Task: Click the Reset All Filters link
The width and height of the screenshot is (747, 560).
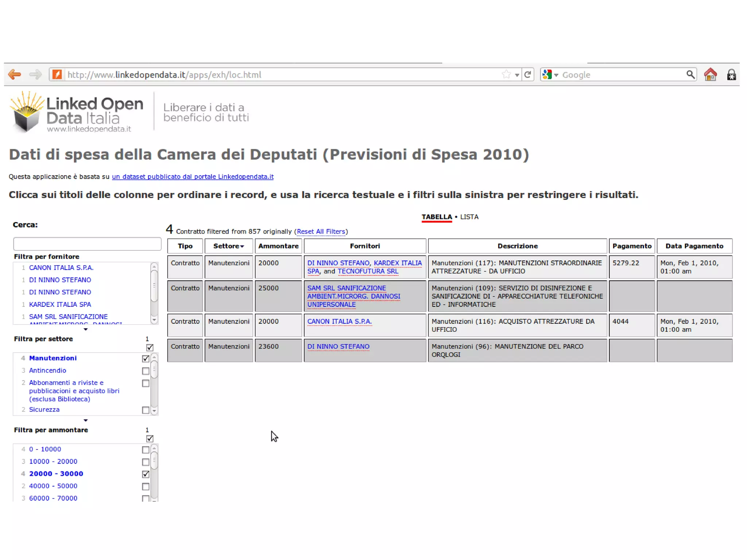Action: 321,231
